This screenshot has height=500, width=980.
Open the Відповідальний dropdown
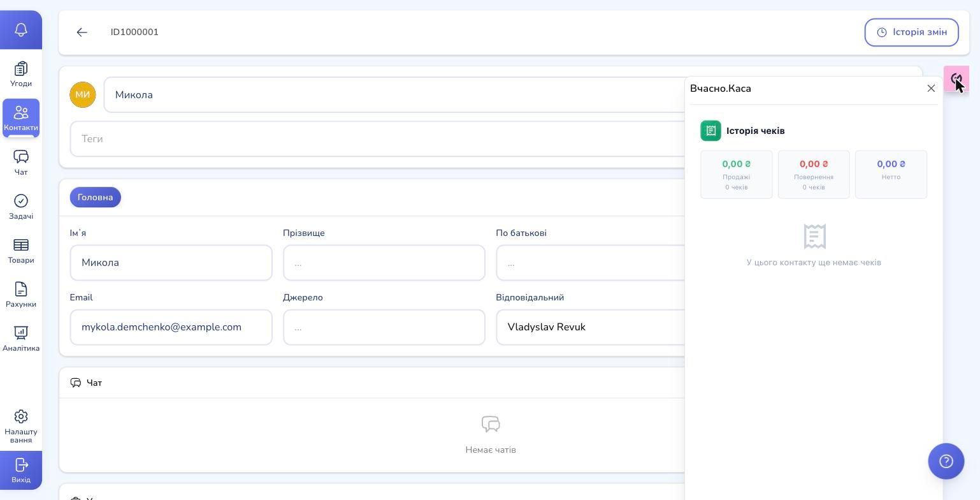[x=591, y=327]
